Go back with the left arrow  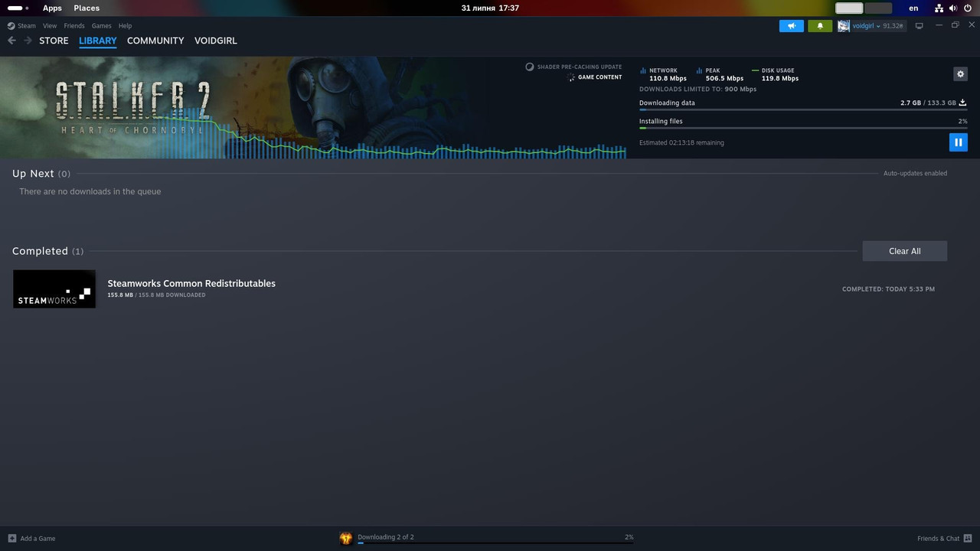tap(11, 41)
